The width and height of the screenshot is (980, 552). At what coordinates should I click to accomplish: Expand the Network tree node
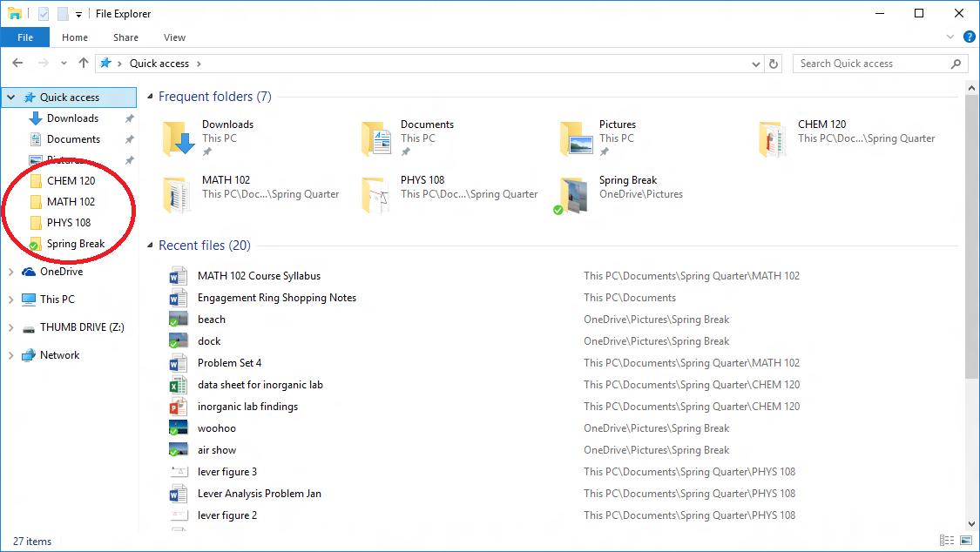pyautogui.click(x=11, y=355)
